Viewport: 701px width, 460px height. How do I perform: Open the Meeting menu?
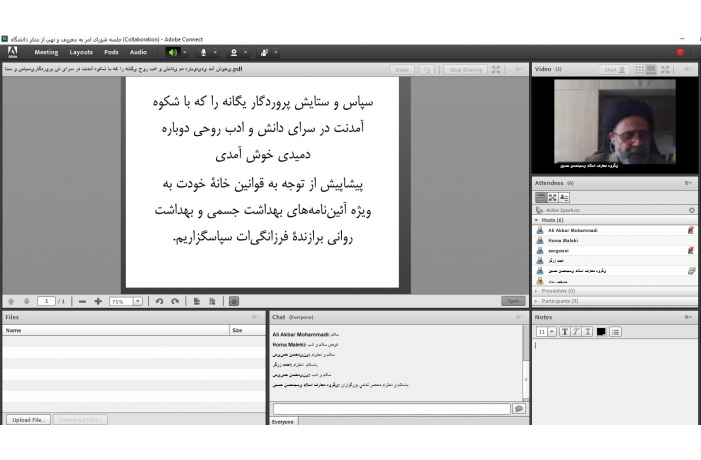[x=46, y=52]
